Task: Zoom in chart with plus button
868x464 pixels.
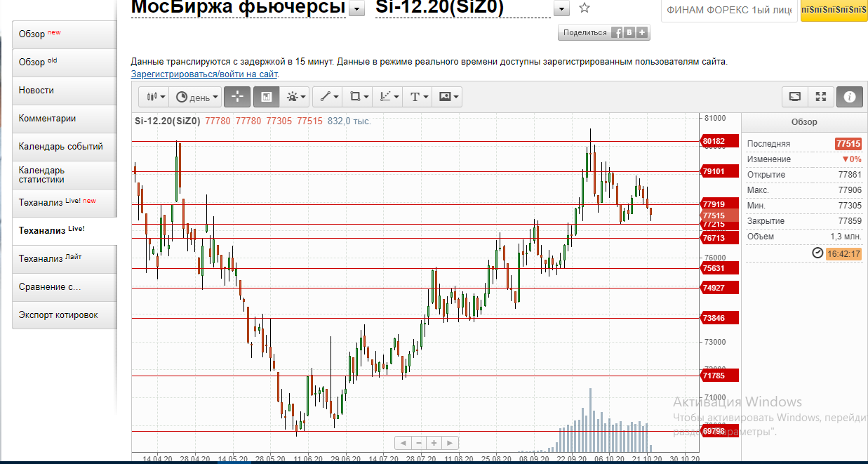Action: [x=434, y=443]
